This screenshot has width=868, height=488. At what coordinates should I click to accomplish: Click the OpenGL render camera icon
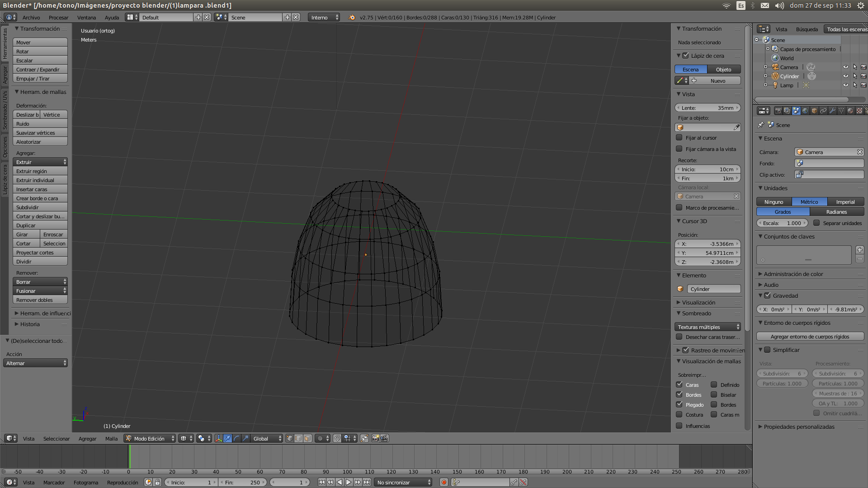point(375,438)
